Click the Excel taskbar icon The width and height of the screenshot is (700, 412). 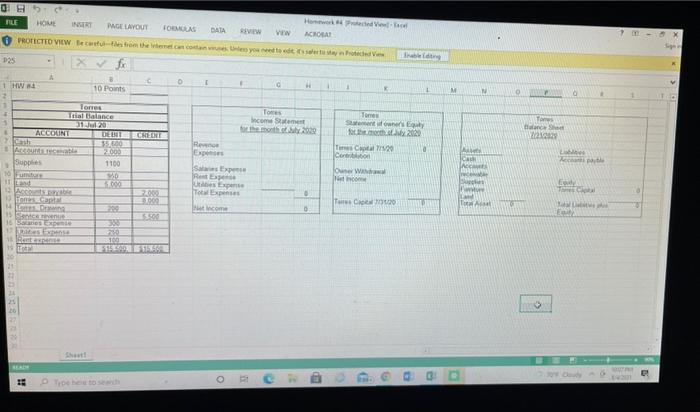431,376
